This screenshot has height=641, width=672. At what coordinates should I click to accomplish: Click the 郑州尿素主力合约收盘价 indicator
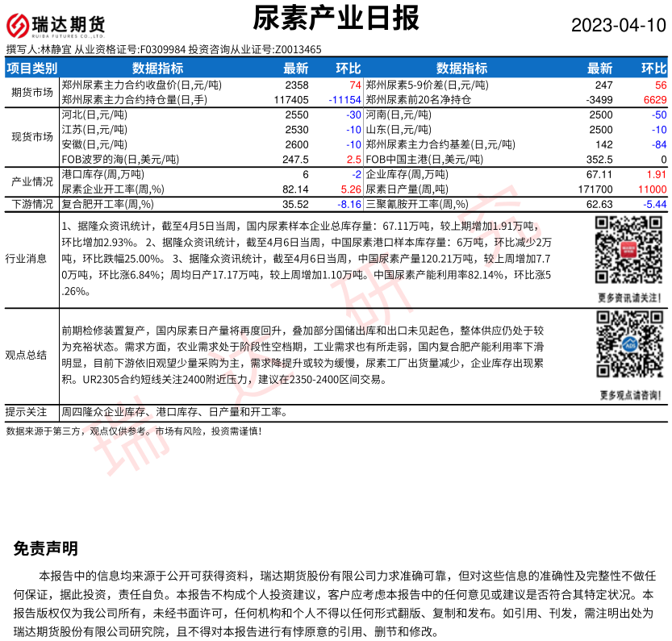point(141,85)
